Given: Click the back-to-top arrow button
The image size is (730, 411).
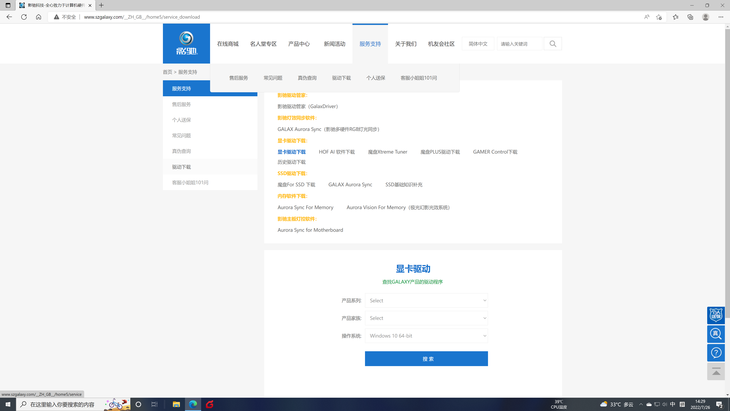Looking at the screenshot, I should coord(716,371).
